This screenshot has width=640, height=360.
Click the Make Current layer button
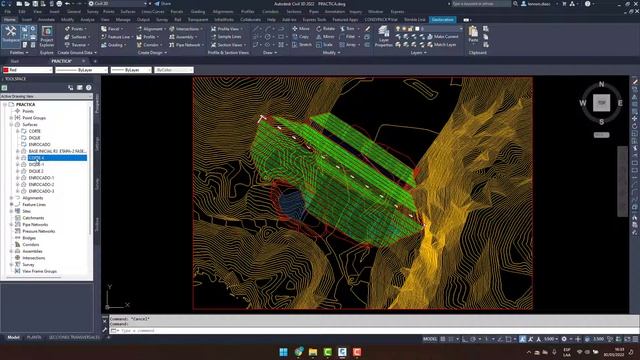click(442, 37)
